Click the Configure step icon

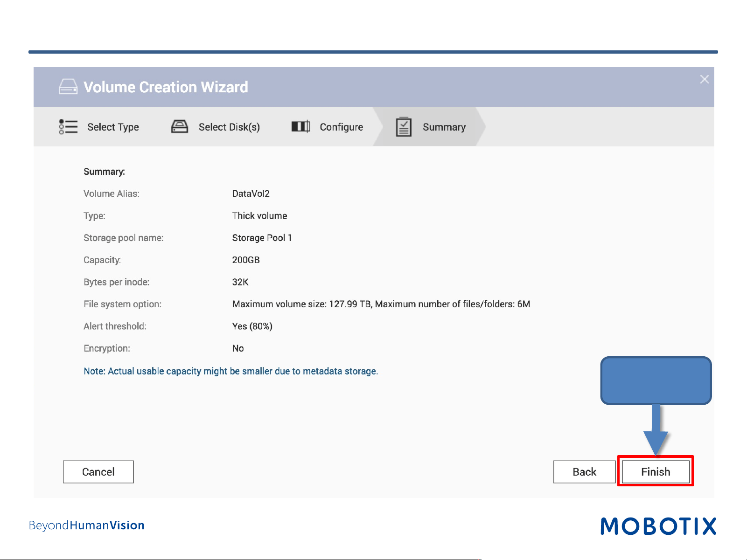(x=300, y=127)
